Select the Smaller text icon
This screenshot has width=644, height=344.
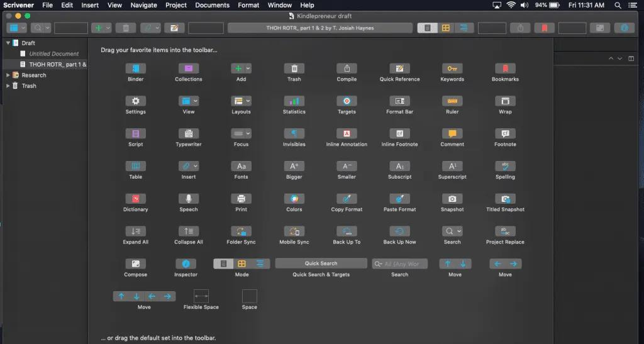pos(347,166)
